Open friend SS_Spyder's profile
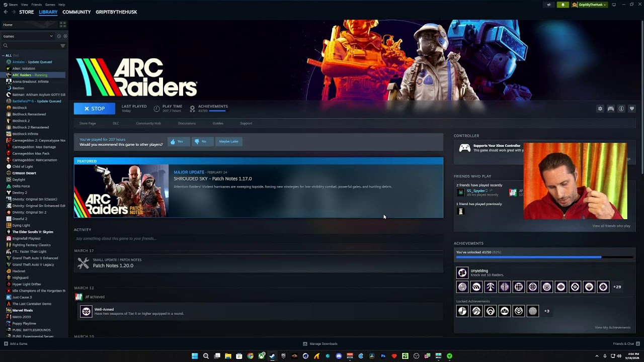Viewport: 644px width, 362px height. pyautogui.click(x=475, y=191)
